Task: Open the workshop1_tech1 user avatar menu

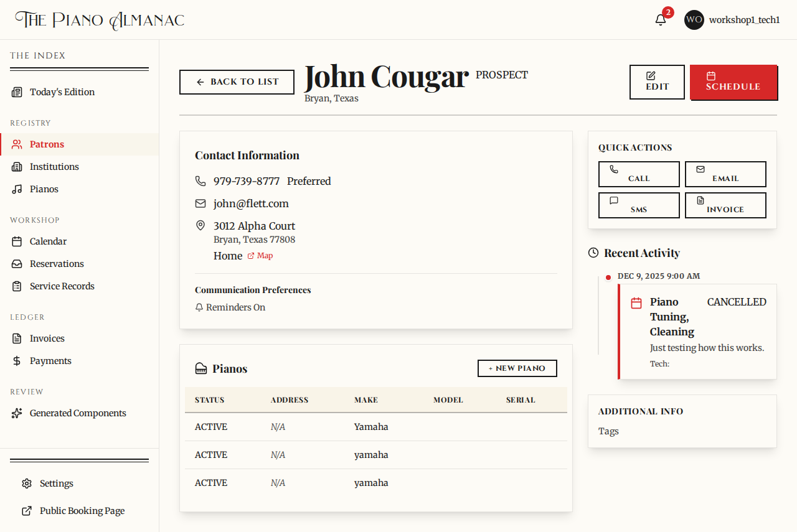Action: [x=694, y=19]
